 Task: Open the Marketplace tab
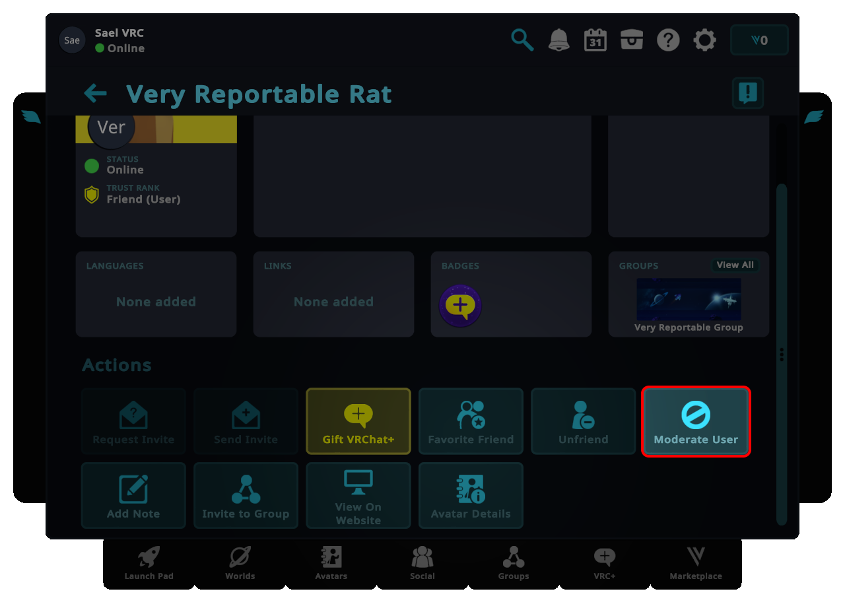coord(696,565)
